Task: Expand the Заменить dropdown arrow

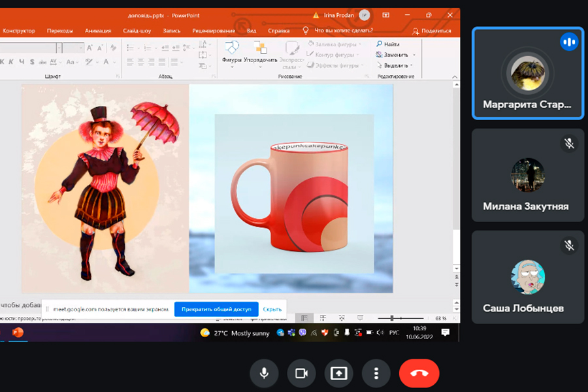Action: [414, 55]
